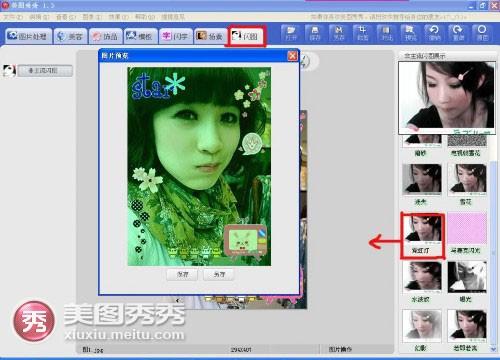This screenshot has height=360, width=500.
Task: Click the scroll-down arrow of effects list
Action: (x=493, y=349)
